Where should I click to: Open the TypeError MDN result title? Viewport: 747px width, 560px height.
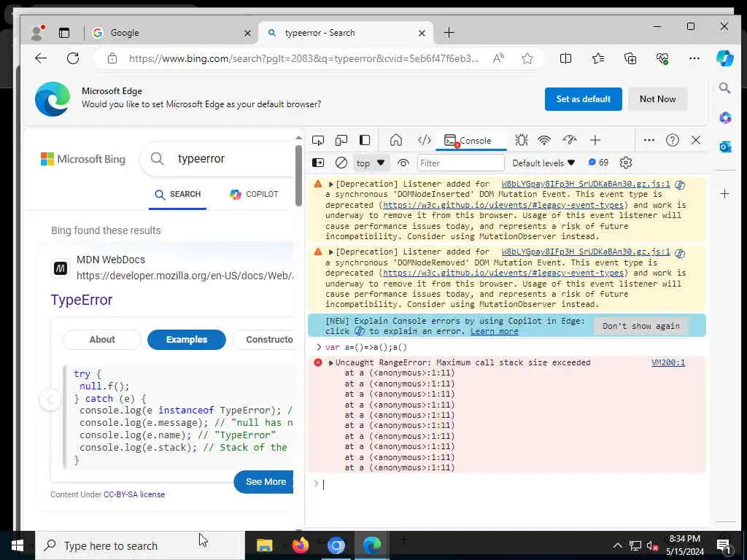tap(82, 300)
